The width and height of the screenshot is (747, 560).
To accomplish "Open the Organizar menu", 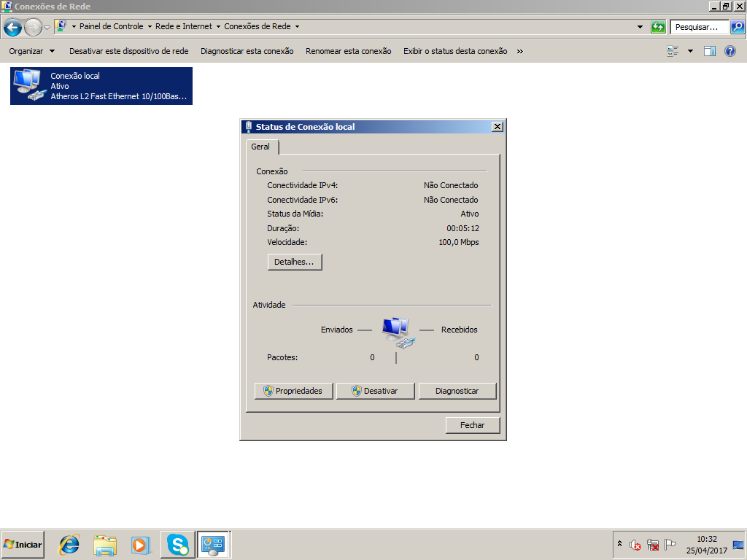I will click(x=31, y=51).
